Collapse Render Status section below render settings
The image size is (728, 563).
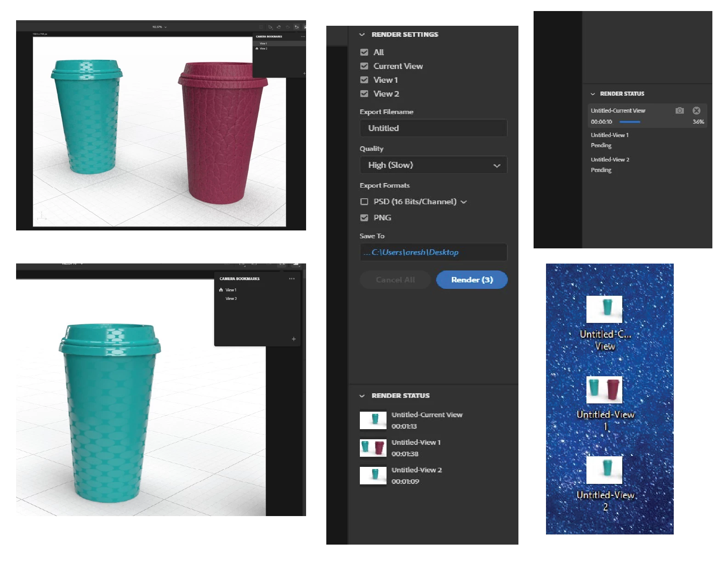coord(362,396)
